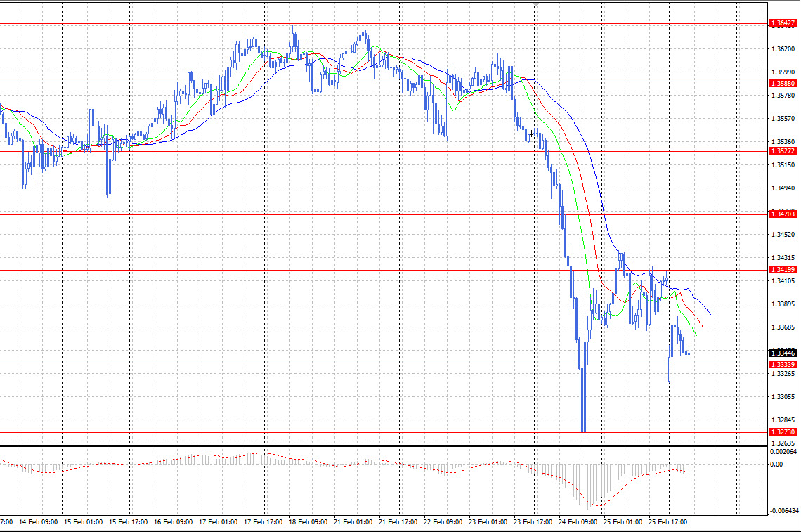Click the black current price label 1.33446

point(783,353)
